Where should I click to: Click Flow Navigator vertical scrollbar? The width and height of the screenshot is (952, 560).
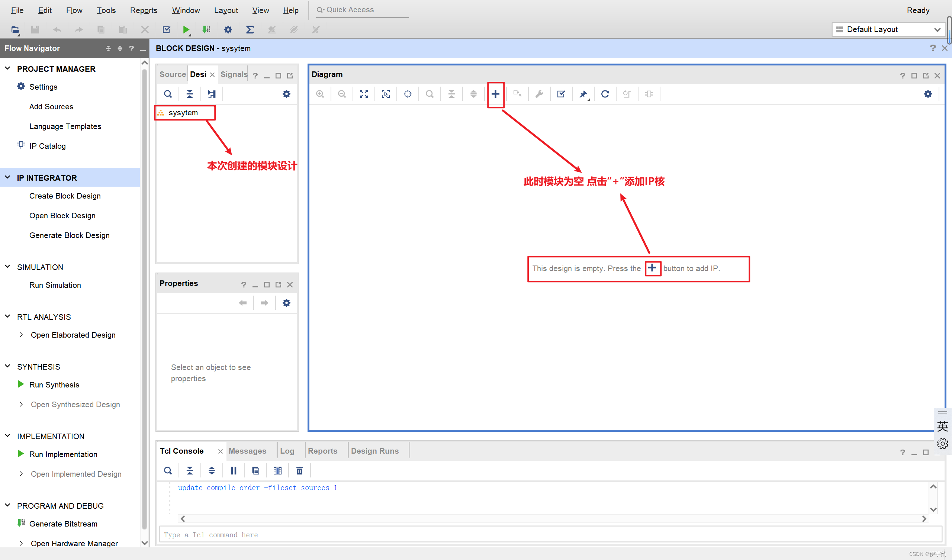pyautogui.click(x=144, y=299)
